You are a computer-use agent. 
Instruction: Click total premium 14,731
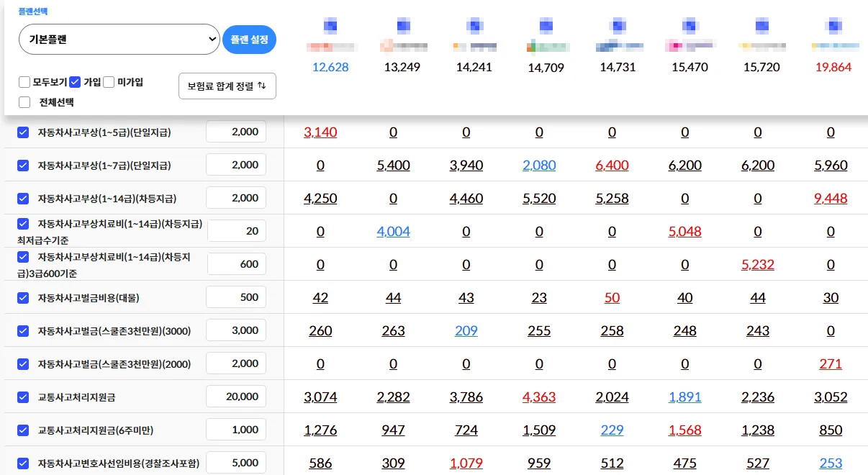(x=618, y=67)
